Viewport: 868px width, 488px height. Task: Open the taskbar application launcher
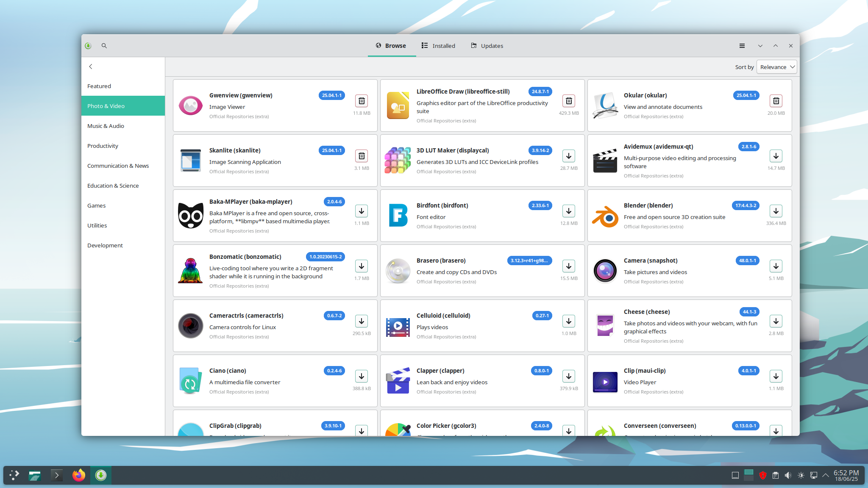click(14, 475)
